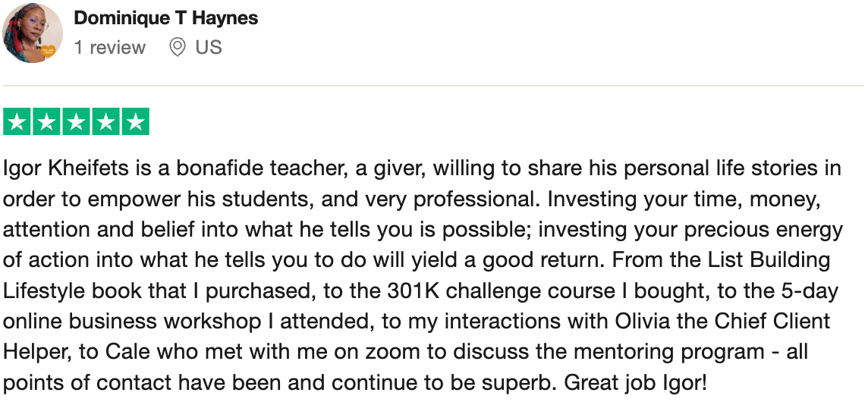Click the name "Igor Kheifets" in review
The width and height of the screenshot is (868, 402).
click(61, 168)
